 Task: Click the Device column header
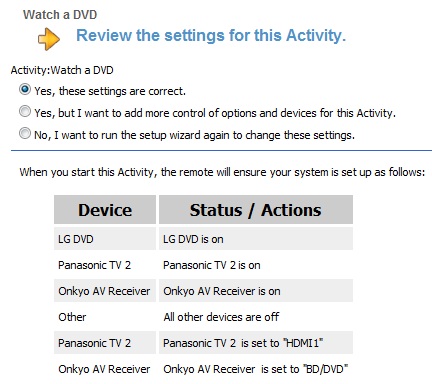click(x=105, y=210)
